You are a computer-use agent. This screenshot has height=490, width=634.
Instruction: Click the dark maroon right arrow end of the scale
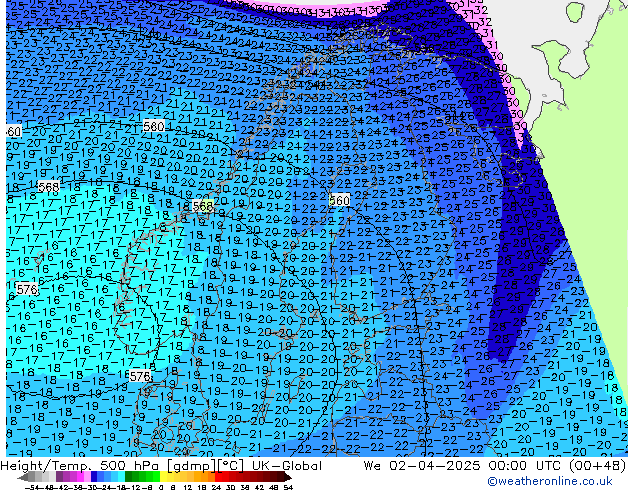(x=288, y=478)
